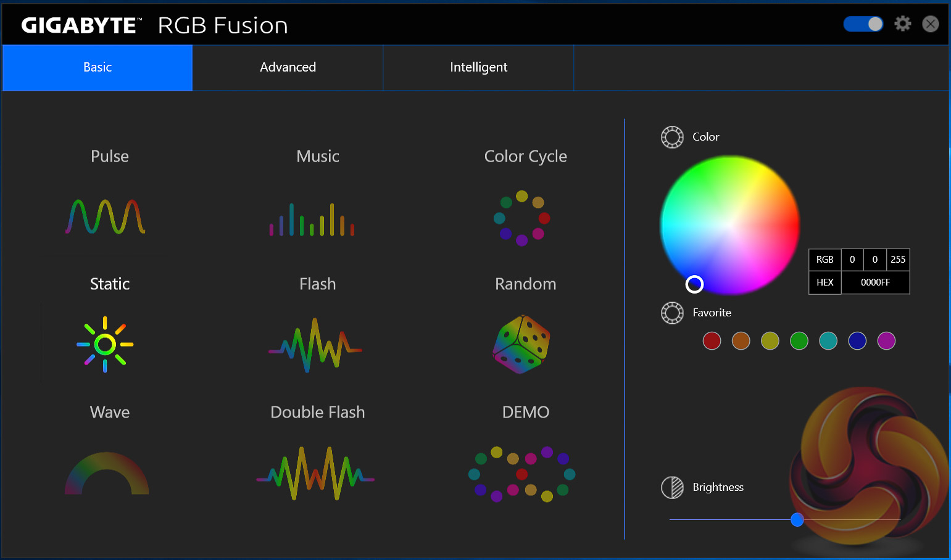Pick the Wave rainbow arc icon
Screen dimensions: 951x560
(107, 473)
